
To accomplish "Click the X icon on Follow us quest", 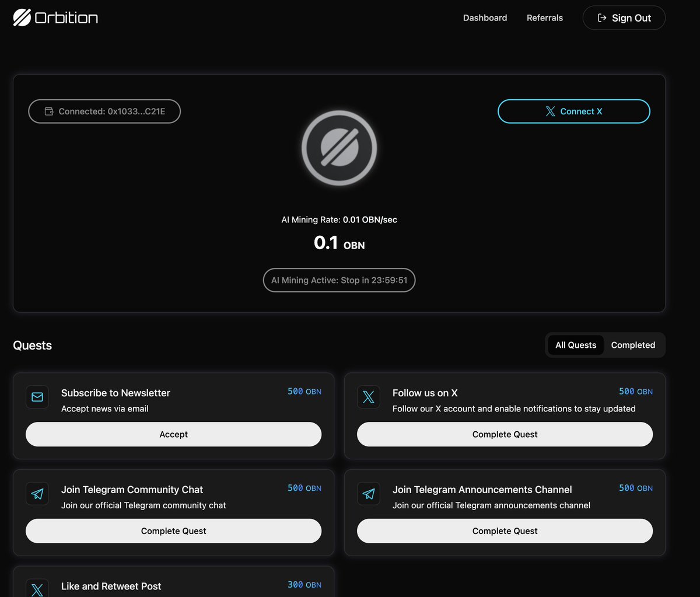I will pyautogui.click(x=369, y=397).
